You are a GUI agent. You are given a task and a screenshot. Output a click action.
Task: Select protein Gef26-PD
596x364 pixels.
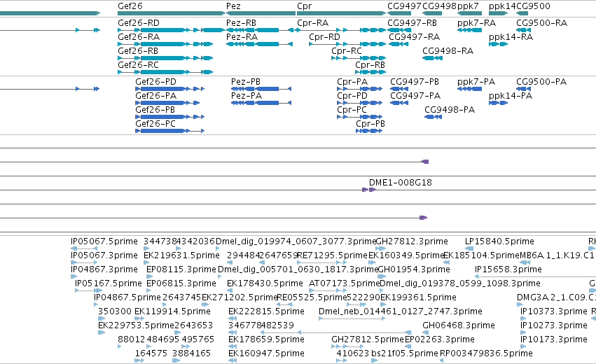click(170, 89)
